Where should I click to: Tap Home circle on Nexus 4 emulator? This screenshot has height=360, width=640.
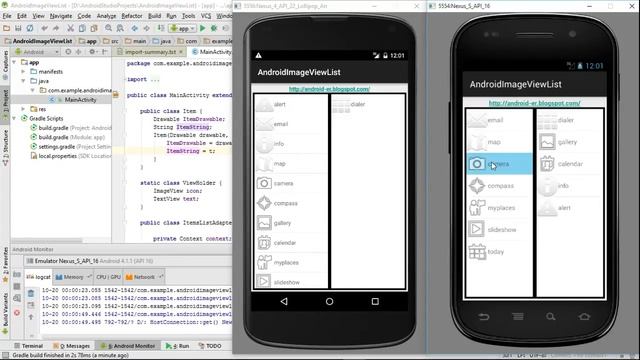coord(329,302)
